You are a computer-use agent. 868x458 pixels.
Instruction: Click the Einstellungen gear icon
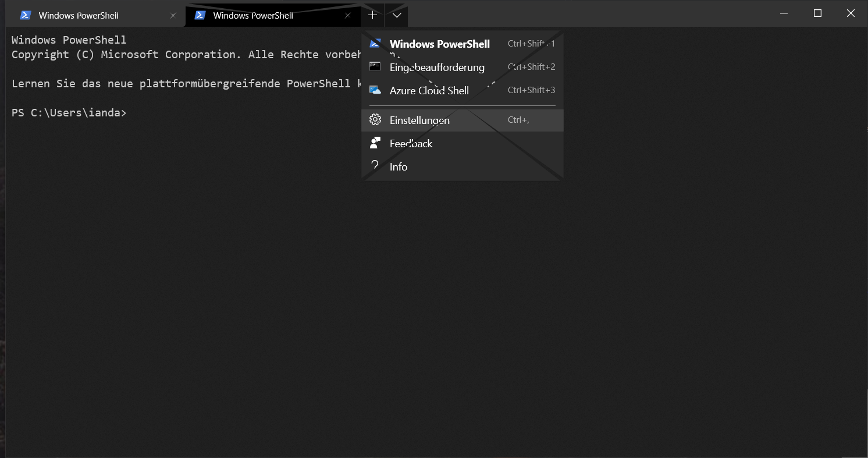(375, 120)
